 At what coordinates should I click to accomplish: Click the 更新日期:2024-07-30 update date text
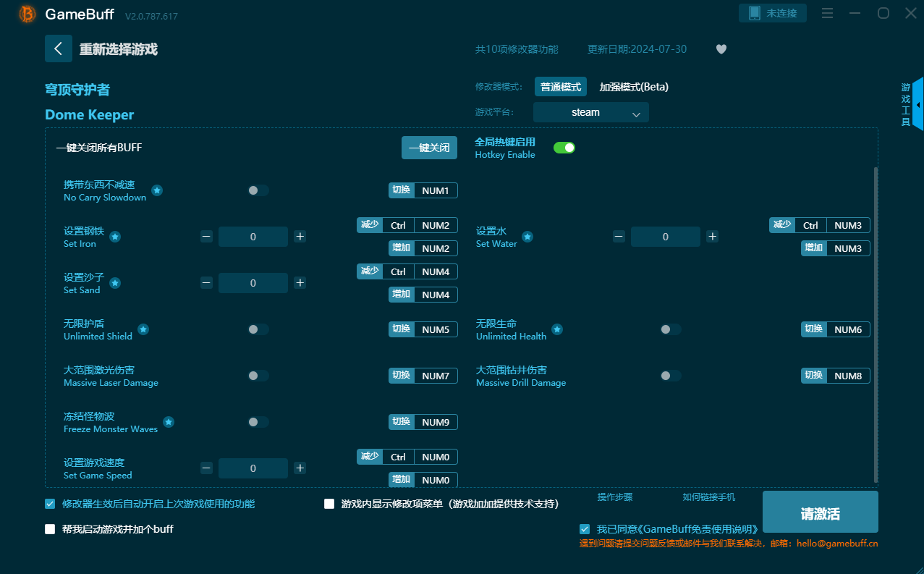tap(637, 49)
